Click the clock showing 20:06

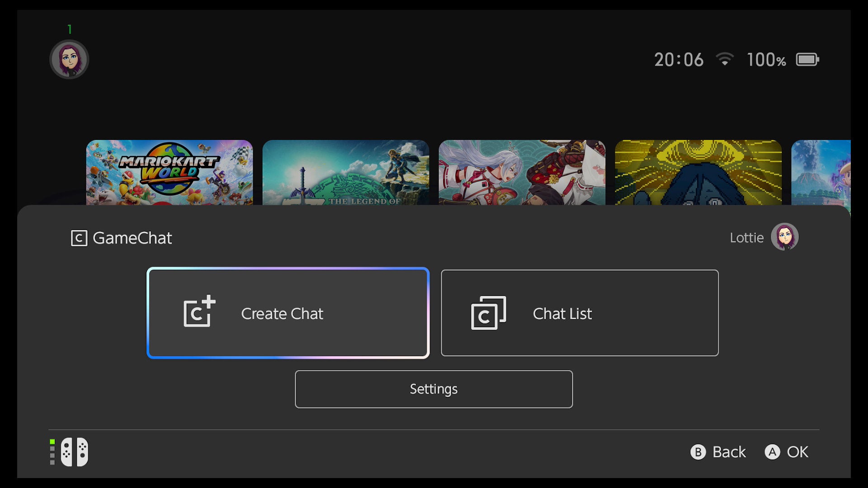679,59
